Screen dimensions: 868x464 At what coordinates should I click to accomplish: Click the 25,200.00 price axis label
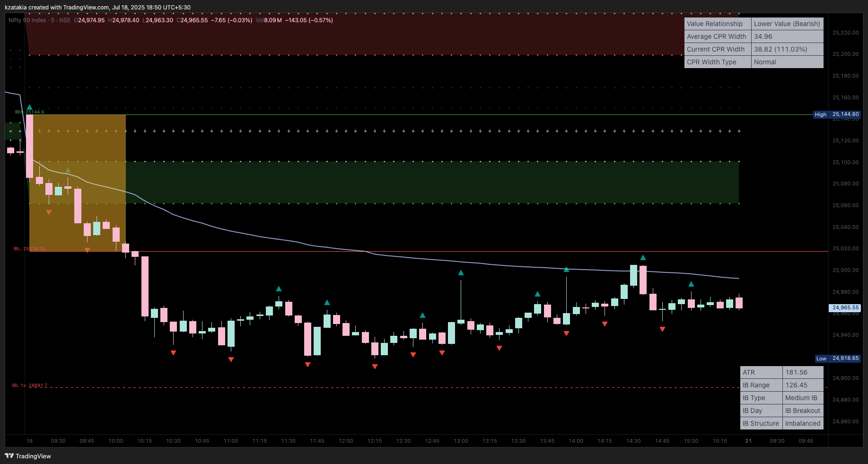click(x=845, y=54)
